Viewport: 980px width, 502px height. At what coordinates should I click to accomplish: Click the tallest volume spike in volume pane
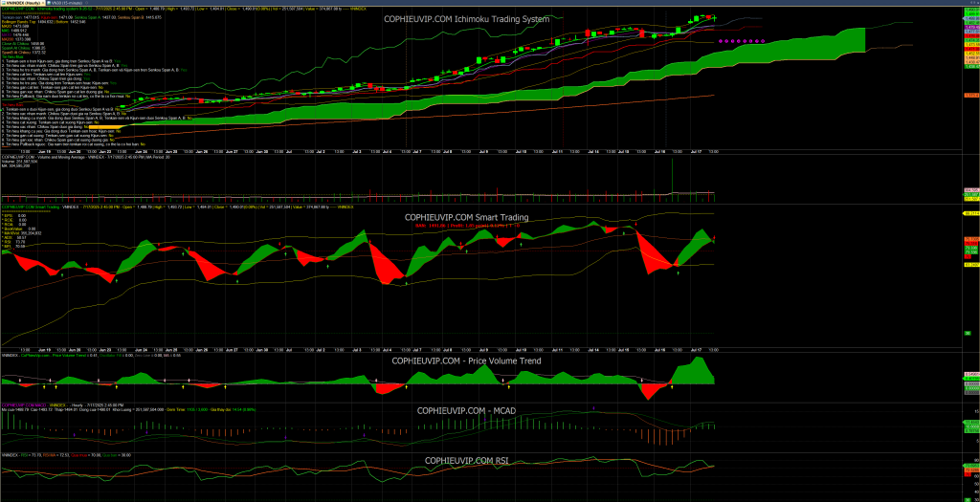[672, 178]
